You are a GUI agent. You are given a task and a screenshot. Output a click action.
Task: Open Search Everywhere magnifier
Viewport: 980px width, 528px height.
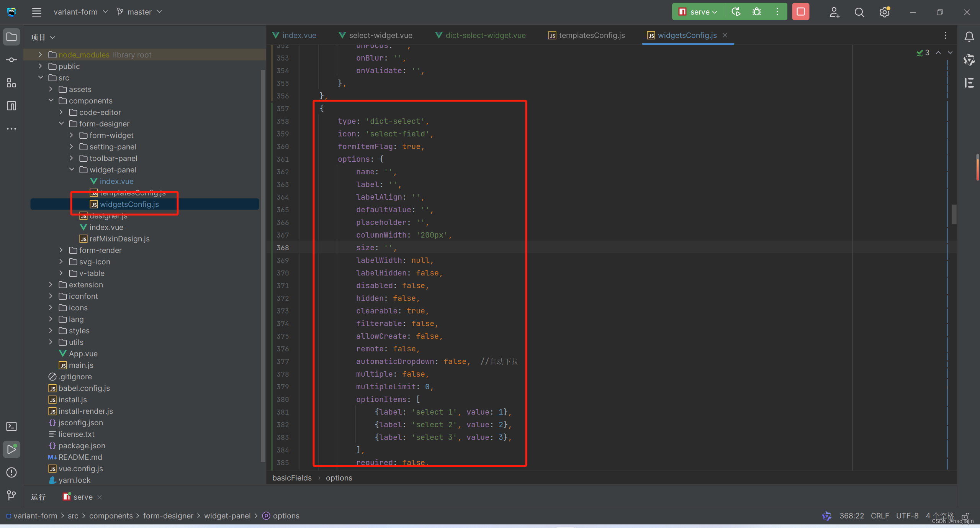coord(859,13)
